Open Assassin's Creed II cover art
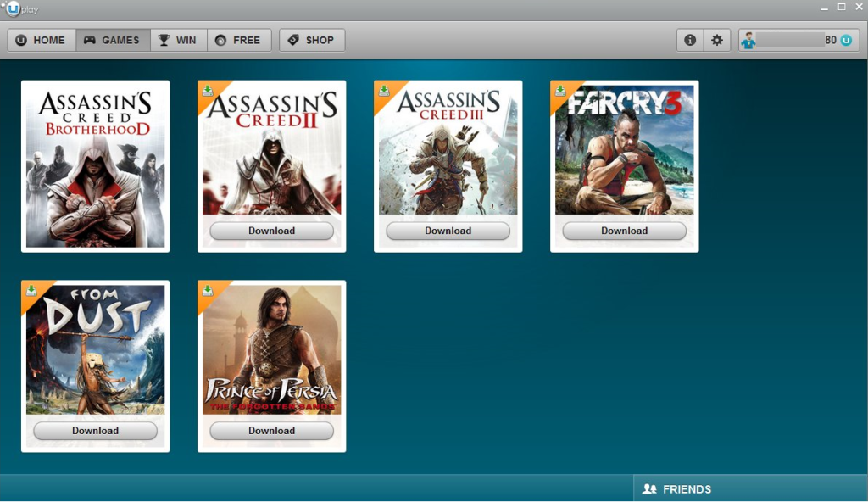This screenshot has width=868, height=502. coord(272,149)
